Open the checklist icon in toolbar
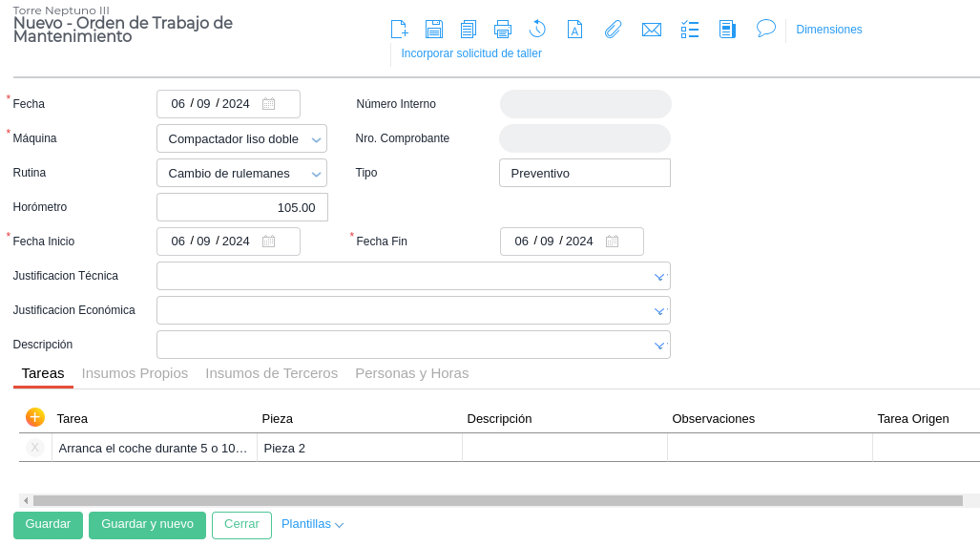The width and height of the screenshot is (980, 546). (690, 30)
